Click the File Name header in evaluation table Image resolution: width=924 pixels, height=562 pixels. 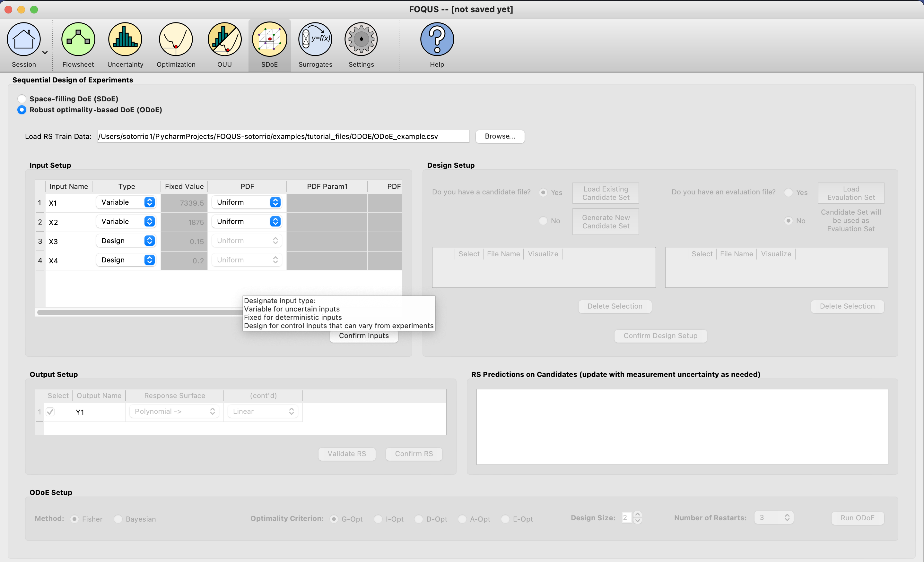click(x=736, y=254)
